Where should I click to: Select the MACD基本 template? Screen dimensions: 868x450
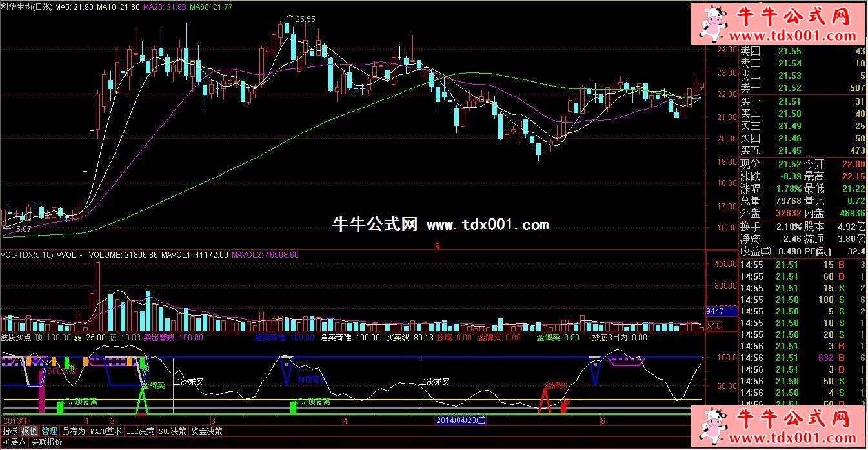[x=106, y=431]
